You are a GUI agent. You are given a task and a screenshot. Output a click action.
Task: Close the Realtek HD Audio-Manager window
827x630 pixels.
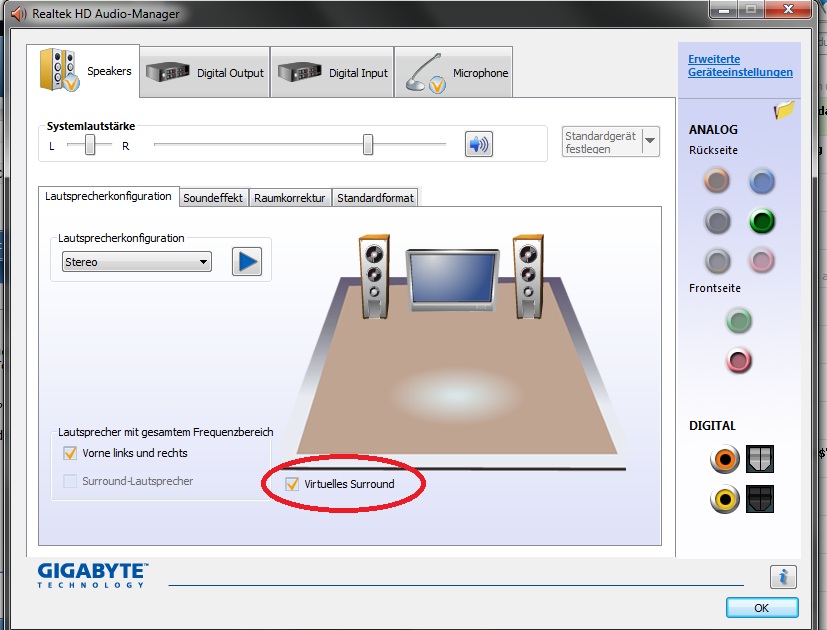point(788,9)
